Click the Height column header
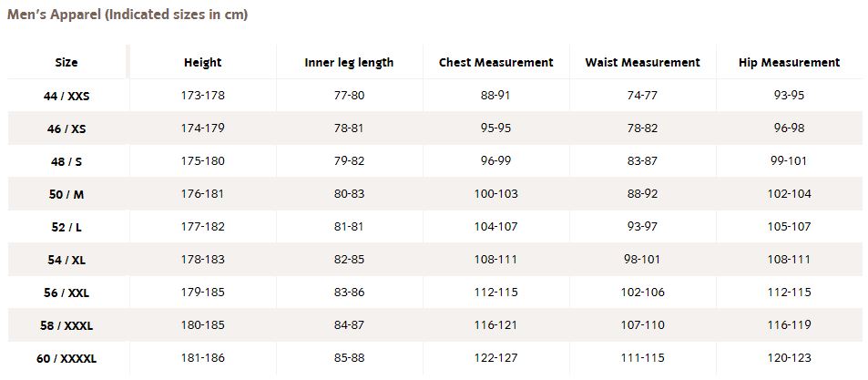The image size is (868, 380). (202, 63)
